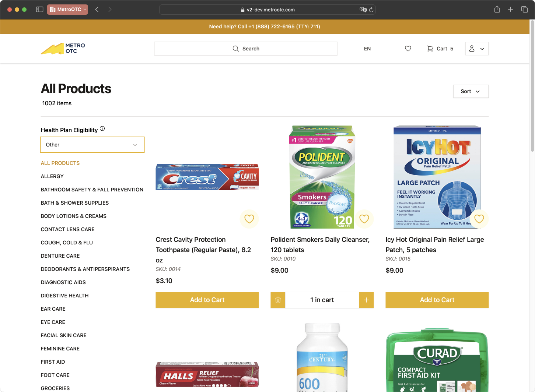Click the wishlist heart icon in header
Image resolution: width=535 pixels, height=392 pixels.
408,49
